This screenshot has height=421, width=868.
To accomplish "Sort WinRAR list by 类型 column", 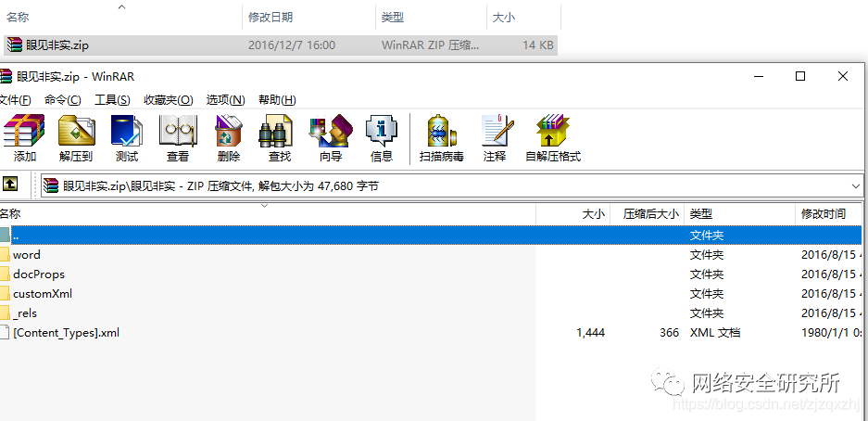I will click(739, 214).
